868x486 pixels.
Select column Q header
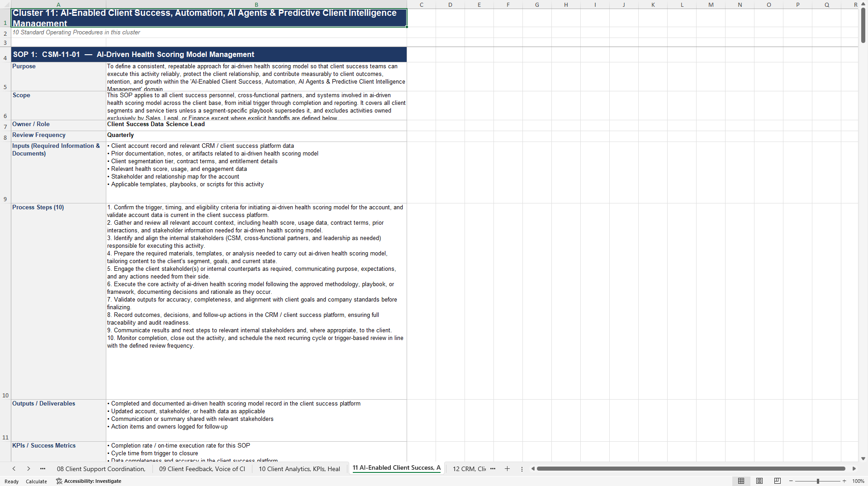tap(826, 5)
